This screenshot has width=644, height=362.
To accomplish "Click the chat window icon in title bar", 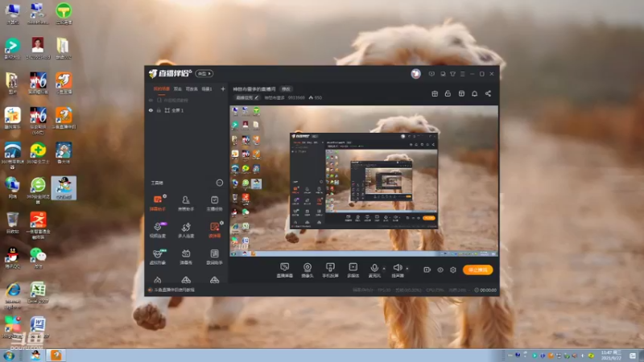I will tap(443, 74).
